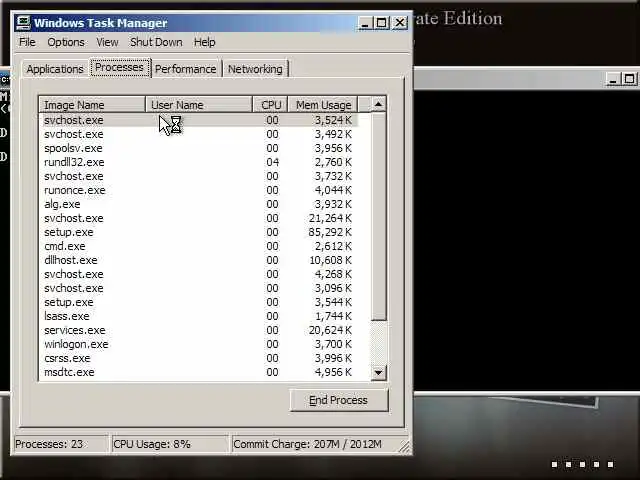The height and width of the screenshot is (480, 640).
Task: Select the dllhost.exe process
Action: click(198, 260)
